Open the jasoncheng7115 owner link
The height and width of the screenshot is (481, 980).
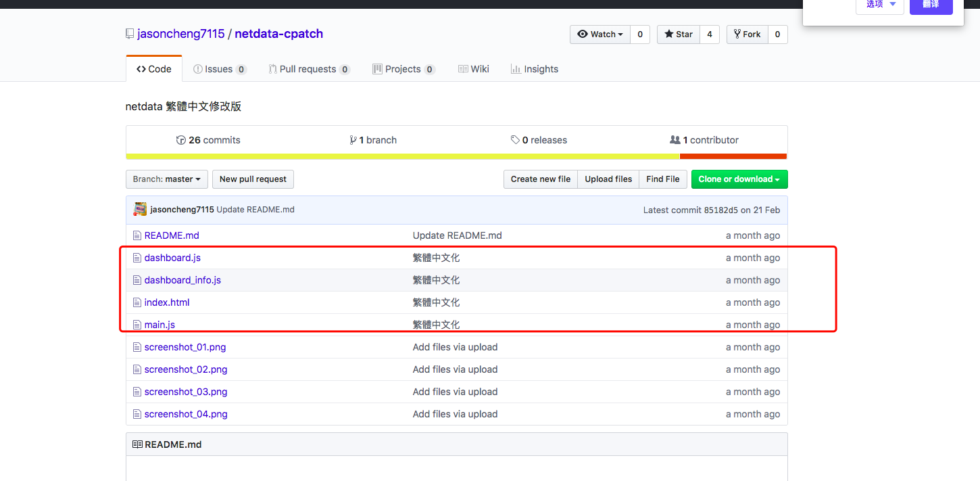pyautogui.click(x=180, y=34)
